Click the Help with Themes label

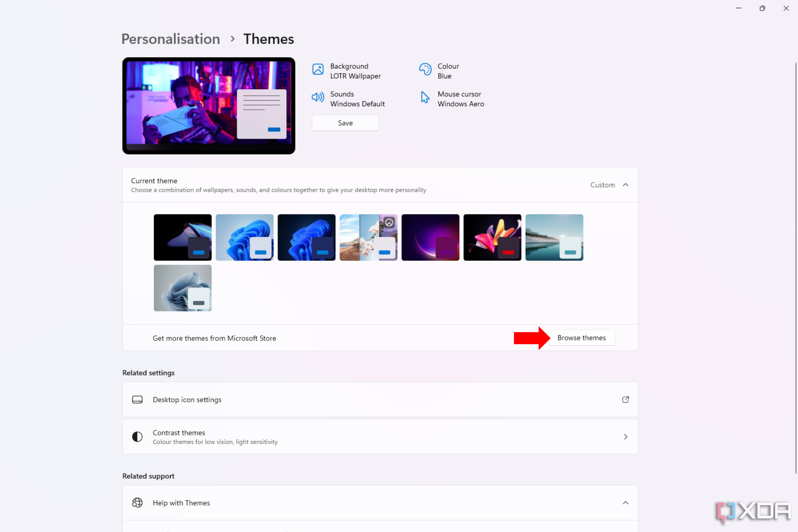point(181,503)
